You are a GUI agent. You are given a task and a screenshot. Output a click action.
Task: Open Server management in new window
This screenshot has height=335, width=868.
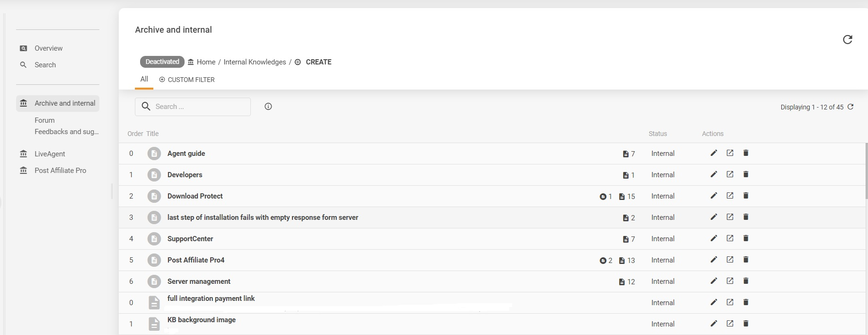click(x=730, y=281)
